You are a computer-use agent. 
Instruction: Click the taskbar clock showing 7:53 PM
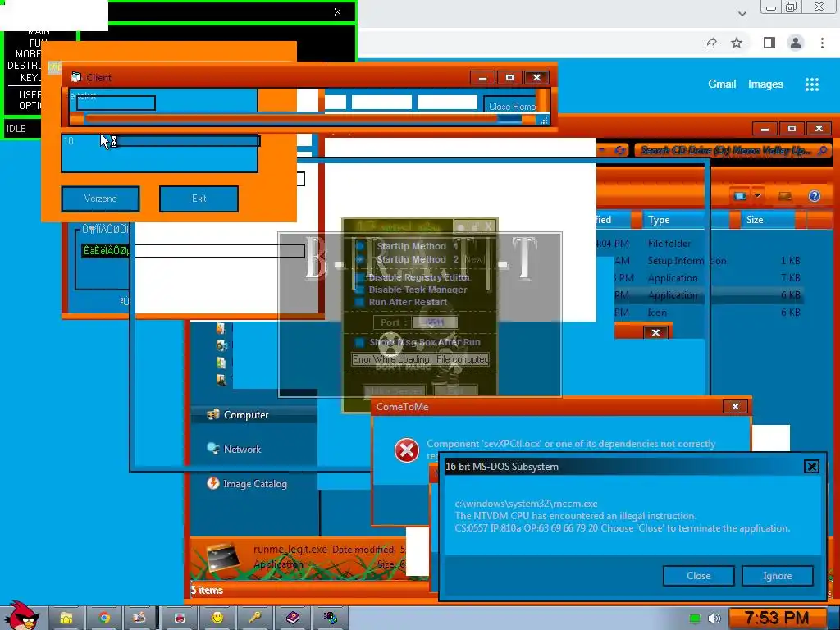pos(777,619)
